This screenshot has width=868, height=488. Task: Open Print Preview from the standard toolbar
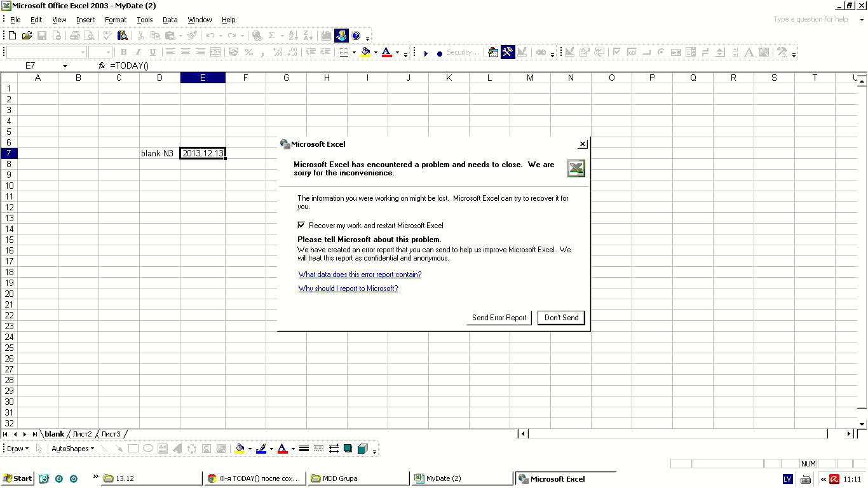click(90, 36)
